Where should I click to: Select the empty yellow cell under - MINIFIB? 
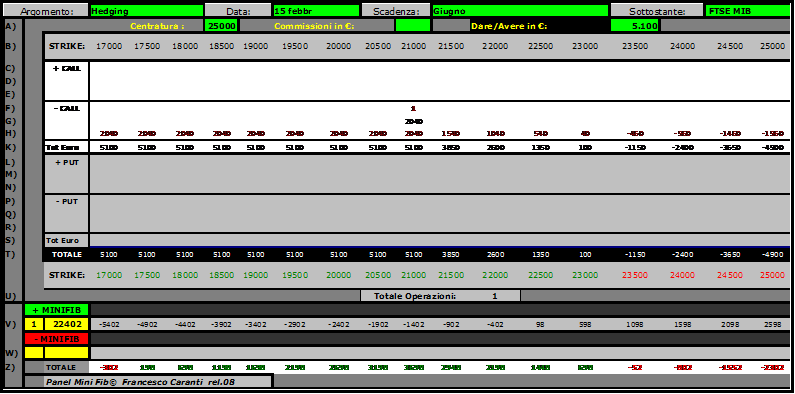(x=66, y=352)
